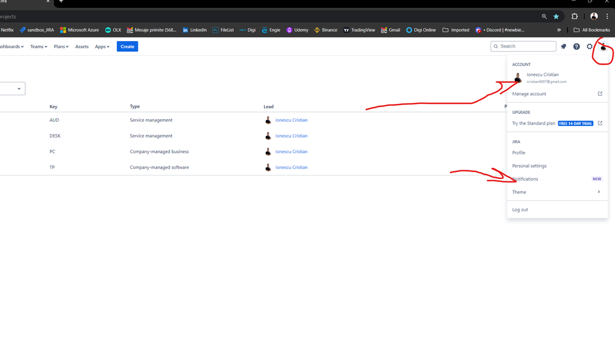Viewport: 615px width, 364px height.
Task: Open the Imported bookmarks folder
Action: click(456, 30)
